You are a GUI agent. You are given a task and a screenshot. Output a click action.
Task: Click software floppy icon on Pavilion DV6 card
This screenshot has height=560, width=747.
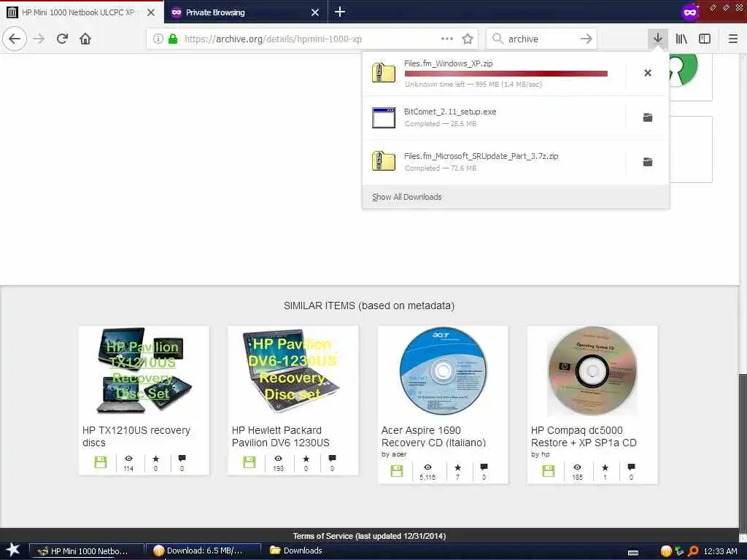249,462
